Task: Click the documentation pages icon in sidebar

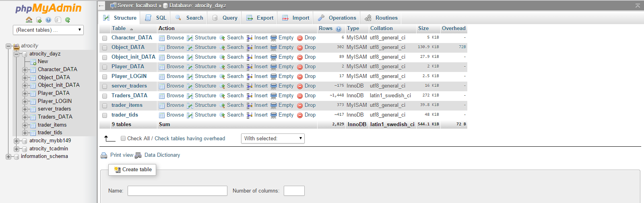Action: [58, 20]
